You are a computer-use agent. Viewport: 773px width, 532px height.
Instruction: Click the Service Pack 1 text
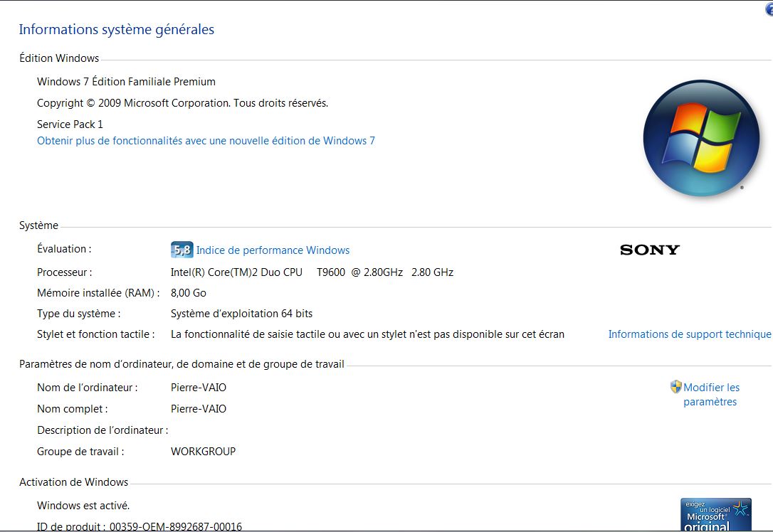70,124
